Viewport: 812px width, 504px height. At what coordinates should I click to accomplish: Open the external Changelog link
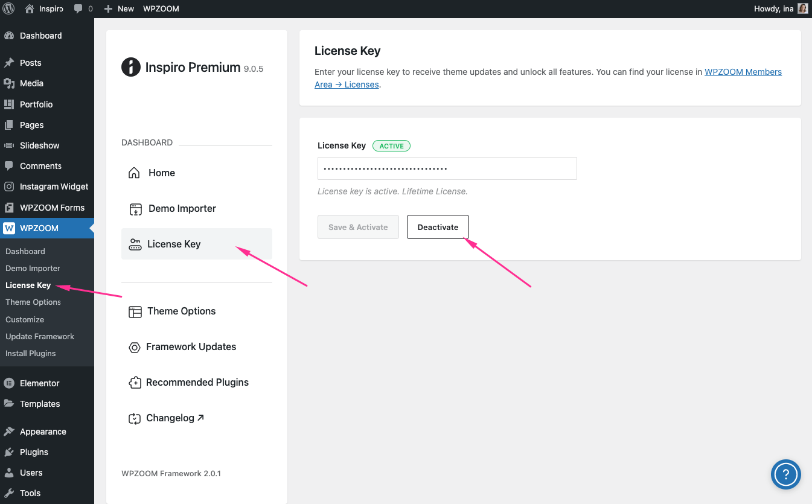point(174,418)
